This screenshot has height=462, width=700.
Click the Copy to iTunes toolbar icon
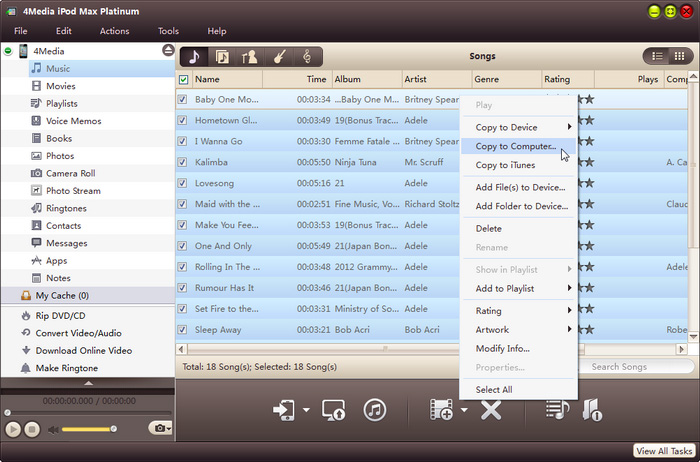click(375, 410)
